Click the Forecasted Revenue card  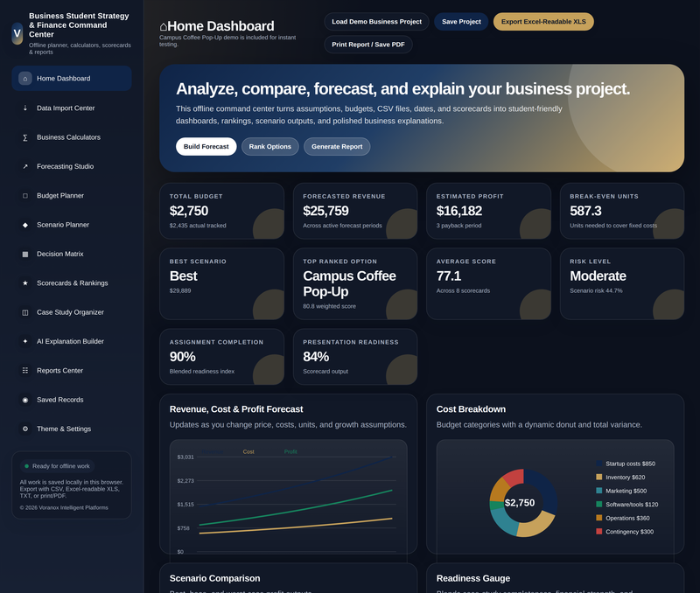coord(355,211)
